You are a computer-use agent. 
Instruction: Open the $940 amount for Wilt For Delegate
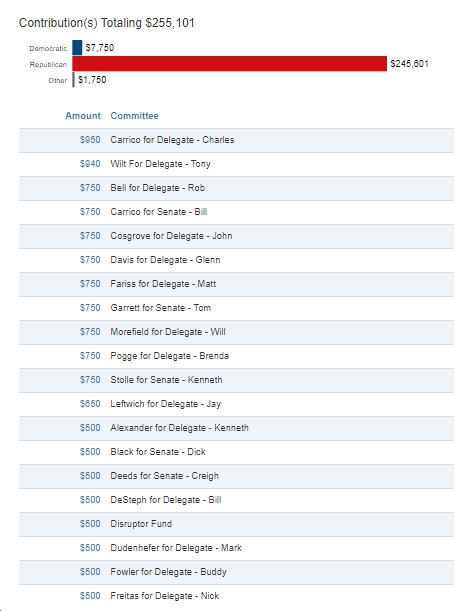pos(90,164)
